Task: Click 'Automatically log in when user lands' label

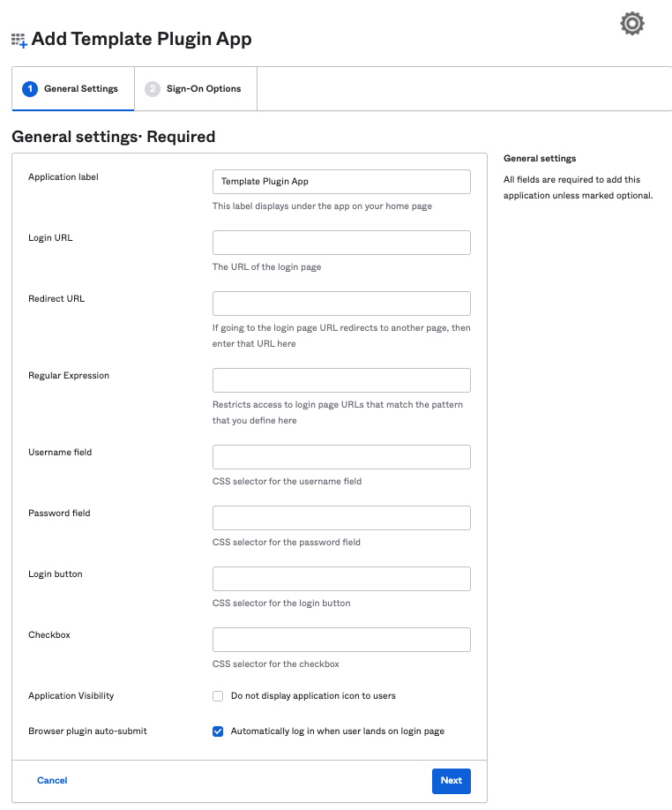Action: click(337, 731)
